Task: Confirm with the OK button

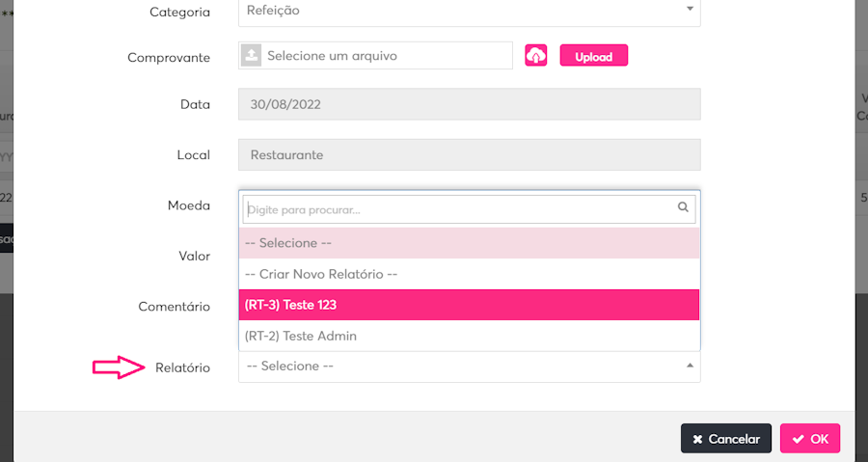Action: (x=809, y=439)
